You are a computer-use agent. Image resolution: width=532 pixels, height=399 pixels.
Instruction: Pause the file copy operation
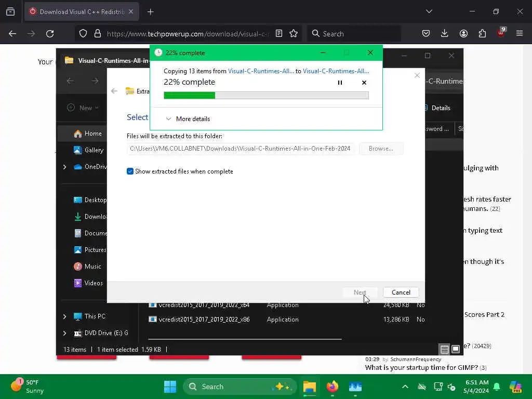(340, 83)
